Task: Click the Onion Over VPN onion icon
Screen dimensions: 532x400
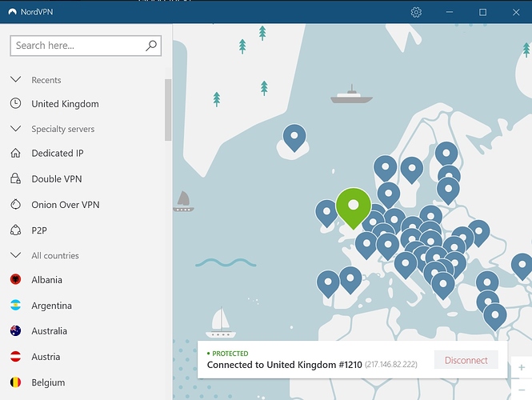Action: [x=16, y=204]
